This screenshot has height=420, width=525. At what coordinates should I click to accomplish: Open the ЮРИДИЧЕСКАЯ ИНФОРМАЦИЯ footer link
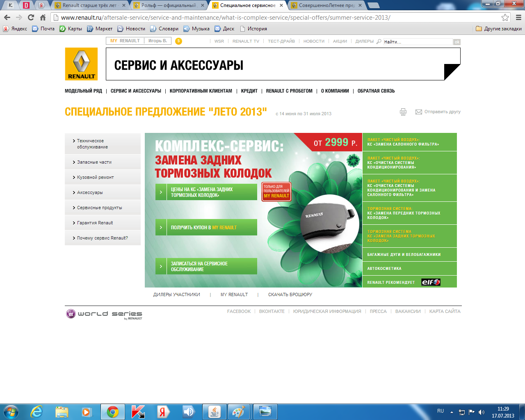click(327, 311)
